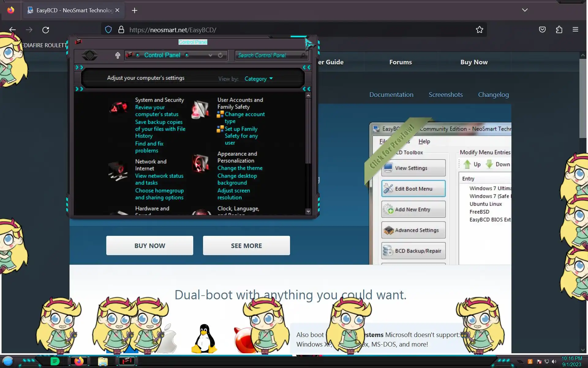Open the Changelog link
The image size is (588, 368).
point(493,95)
